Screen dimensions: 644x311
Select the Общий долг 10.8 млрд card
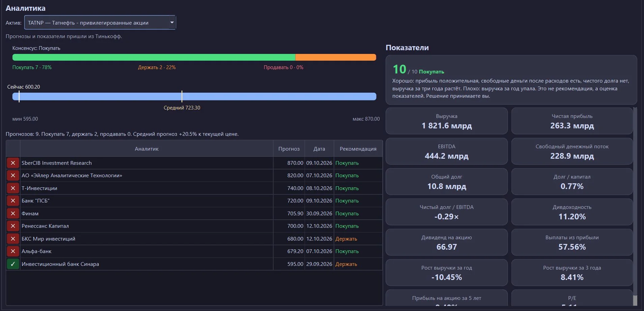tap(447, 182)
